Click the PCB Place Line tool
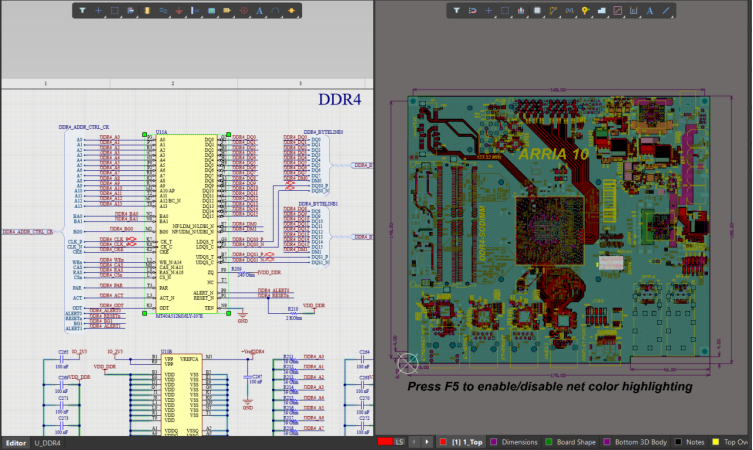This screenshot has width=753, height=450. (666, 10)
